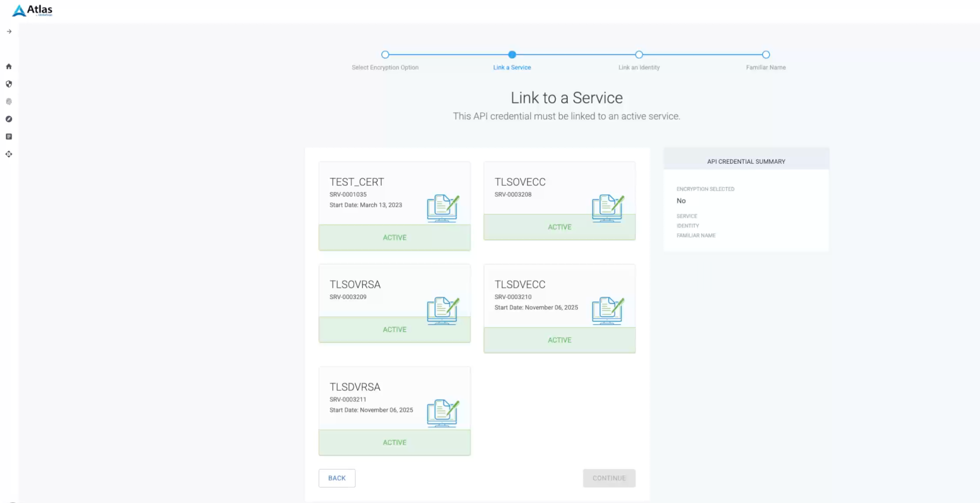This screenshot has height=503, width=980.
Task: Select the Select Encryption Option step label
Action: click(x=385, y=67)
